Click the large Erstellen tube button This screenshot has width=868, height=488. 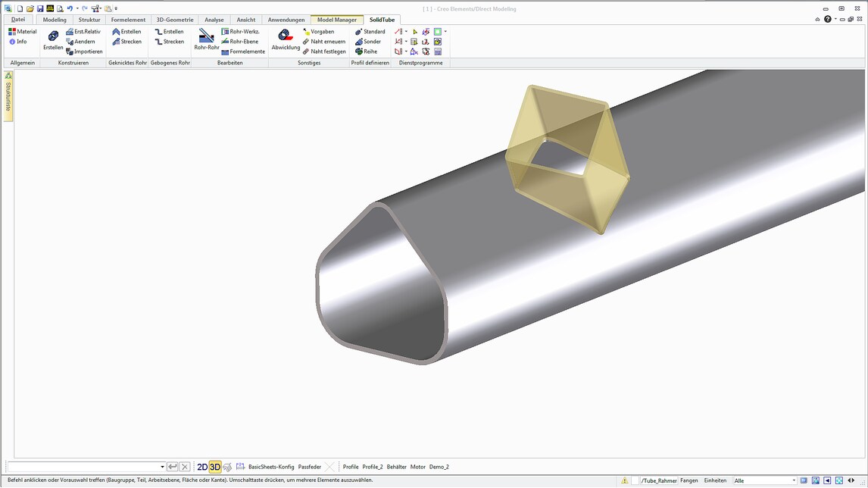53,40
